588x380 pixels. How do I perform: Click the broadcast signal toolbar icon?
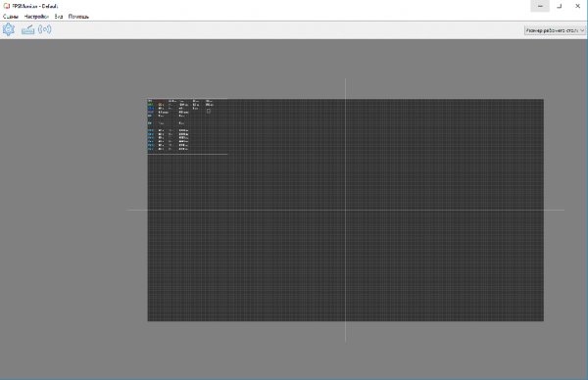point(45,29)
